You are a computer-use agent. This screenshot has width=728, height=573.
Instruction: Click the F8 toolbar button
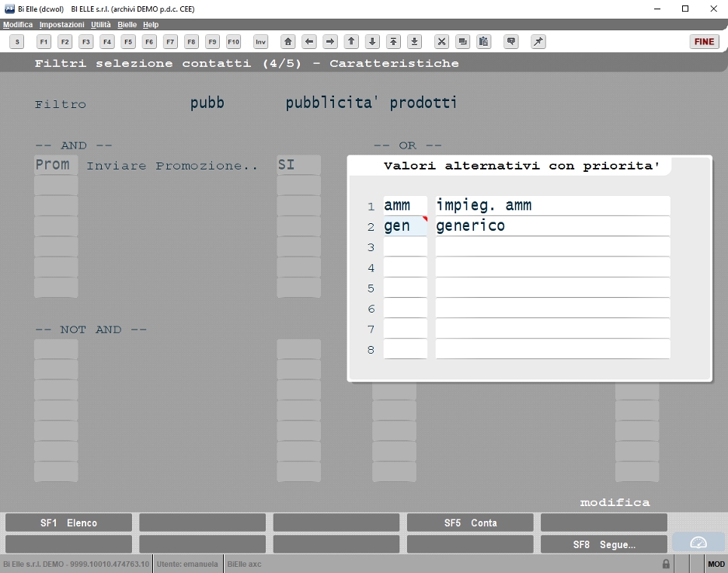point(191,42)
